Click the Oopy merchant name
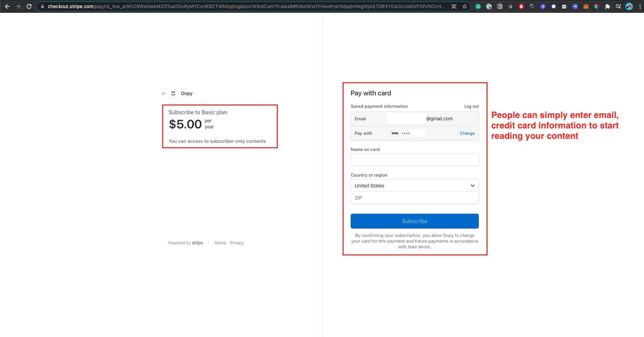The height and width of the screenshot is (337, 644). [x=186, y=93]
